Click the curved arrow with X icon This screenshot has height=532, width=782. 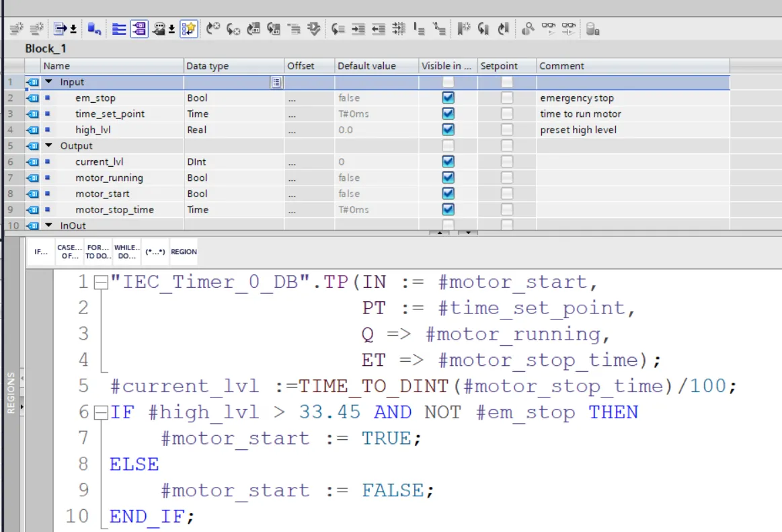[x=233, y=29]
